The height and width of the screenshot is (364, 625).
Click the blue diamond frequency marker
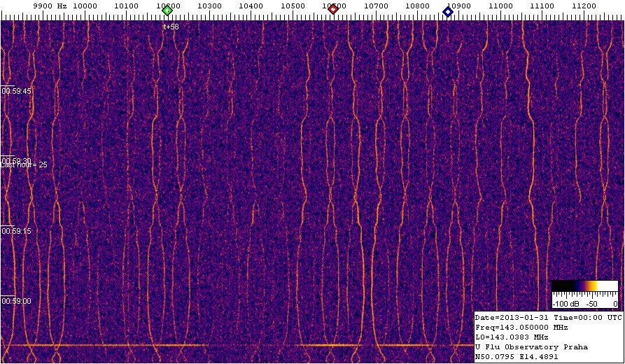[448, 11]
